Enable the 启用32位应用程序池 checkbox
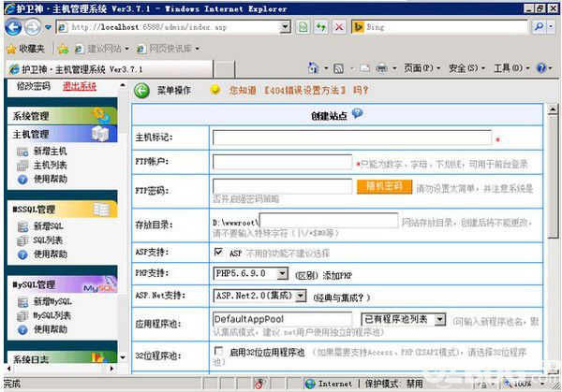This screenshot has width=562, height=392. (218, 351)
